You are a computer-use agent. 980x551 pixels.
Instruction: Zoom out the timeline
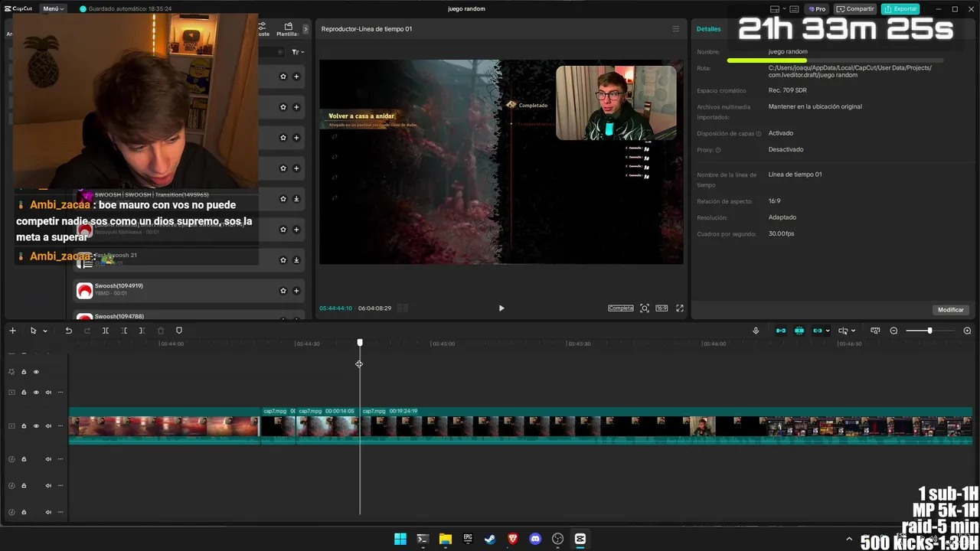pyautogui.click(x=893, y=331)
